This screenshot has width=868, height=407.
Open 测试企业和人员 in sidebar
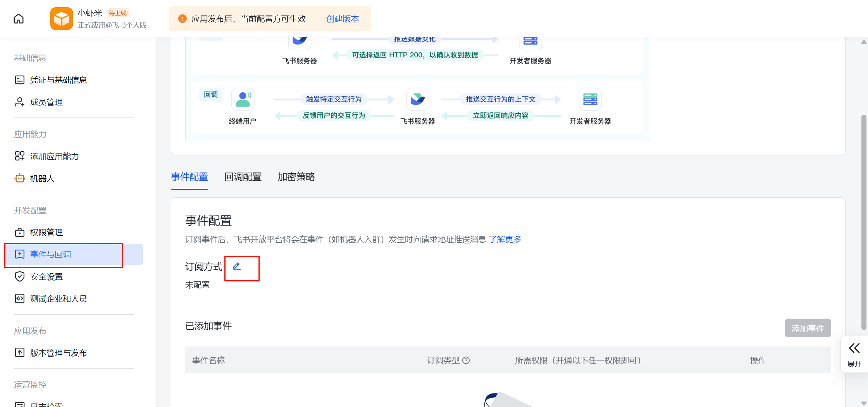(x=59, y=298)
